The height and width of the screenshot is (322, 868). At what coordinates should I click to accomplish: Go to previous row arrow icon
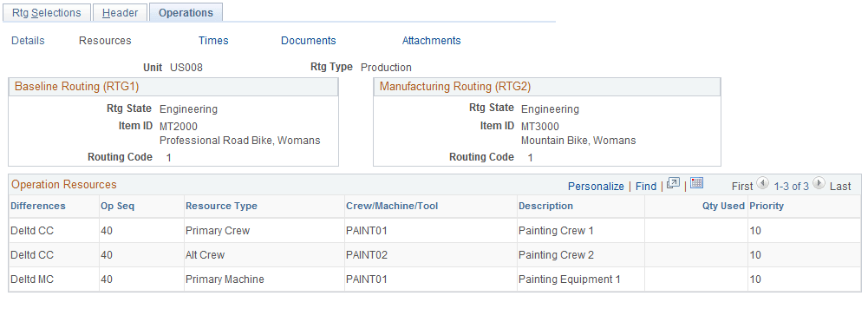coord(763,183)
